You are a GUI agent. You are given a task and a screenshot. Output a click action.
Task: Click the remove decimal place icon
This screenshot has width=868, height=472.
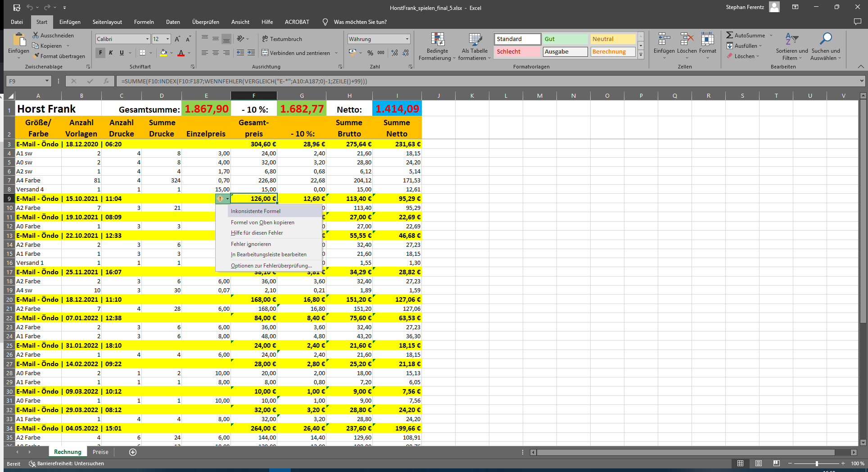pyautogui.click(x=406, y=53)
